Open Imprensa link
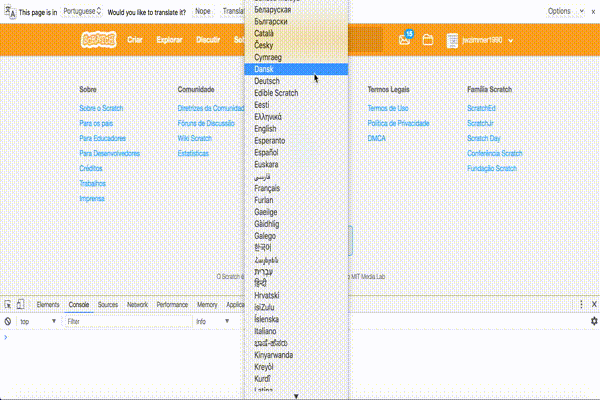 pyautogui.click(x=92, y=199)
